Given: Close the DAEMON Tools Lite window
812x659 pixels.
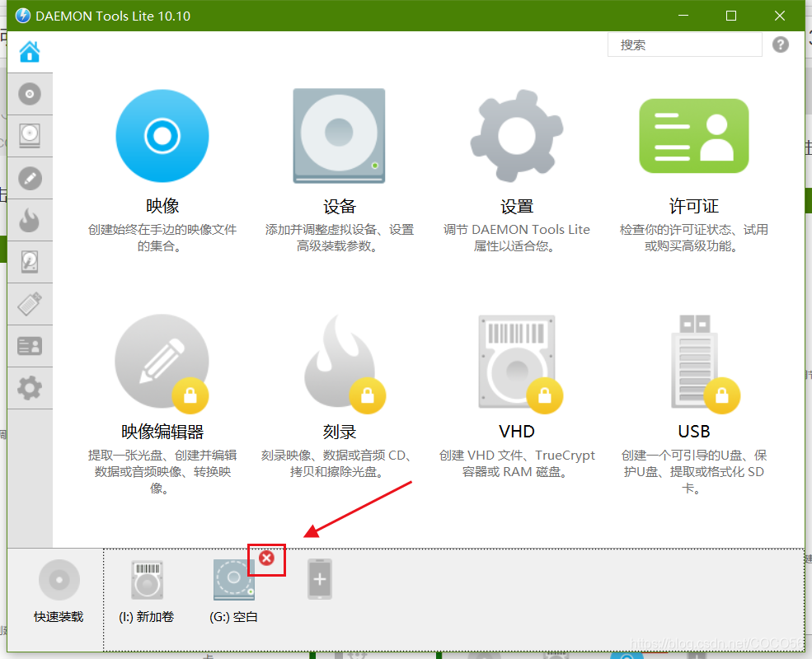Looking at the screenshot, I should (780, 16).
